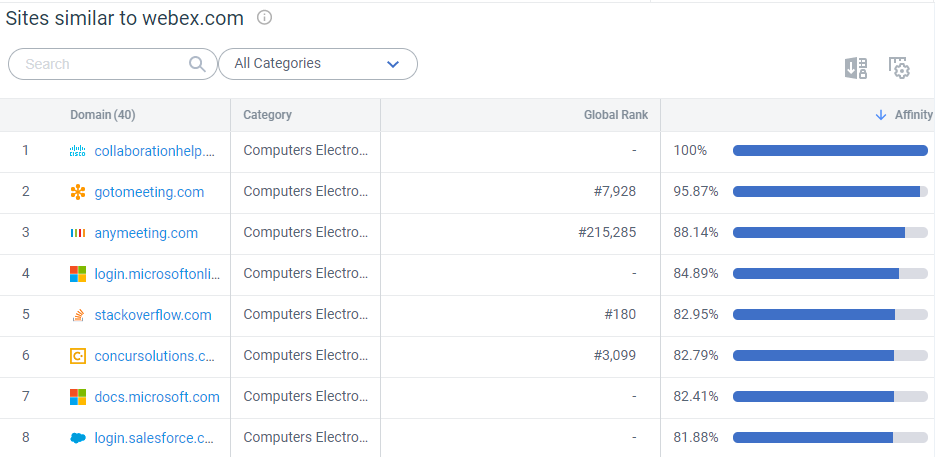Click affinity value 81.88%
The width and height of the screenshot is (935, 457).
click(696, 437)
